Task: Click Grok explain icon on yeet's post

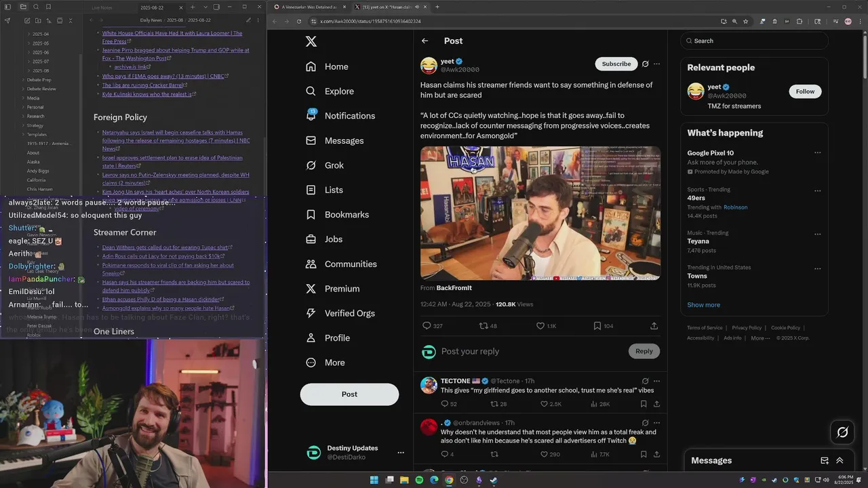Action: (x=646, y=64)
